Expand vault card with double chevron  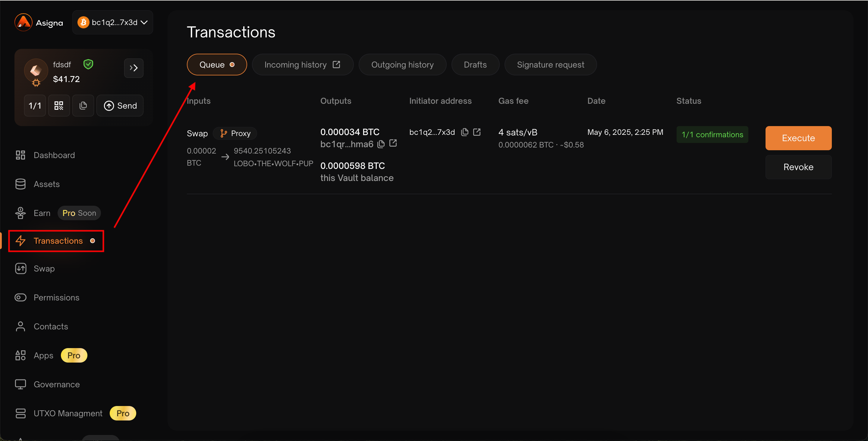point(134,68)
